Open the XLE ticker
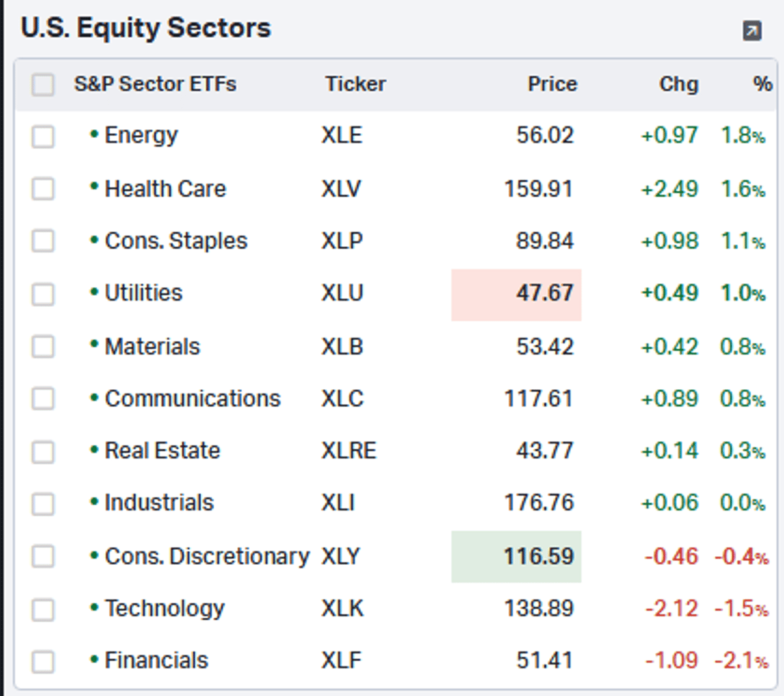Screen dimensions: 784x696 [x=342, y=136]
